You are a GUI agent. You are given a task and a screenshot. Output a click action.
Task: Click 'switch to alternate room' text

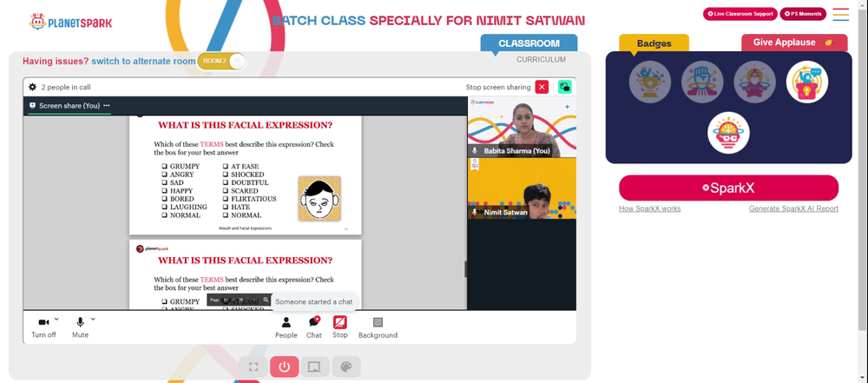point(143,61)
